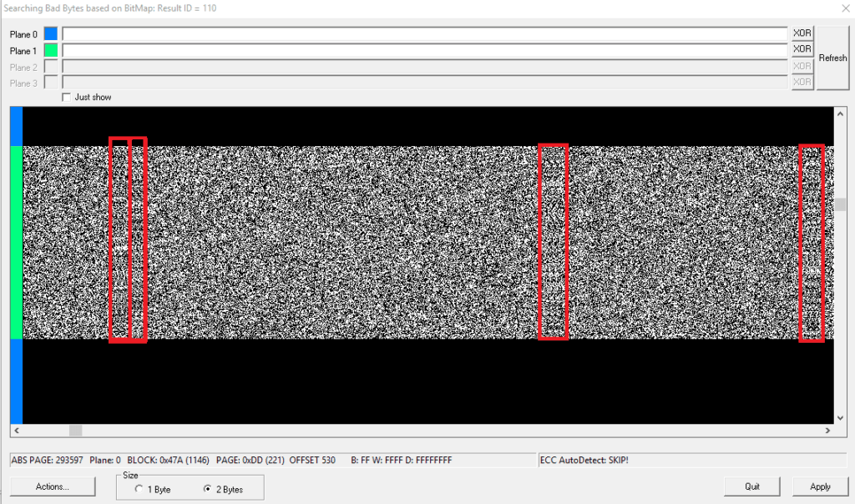
Task: Select the 2 Bytes size option
Action: (207, 489)
